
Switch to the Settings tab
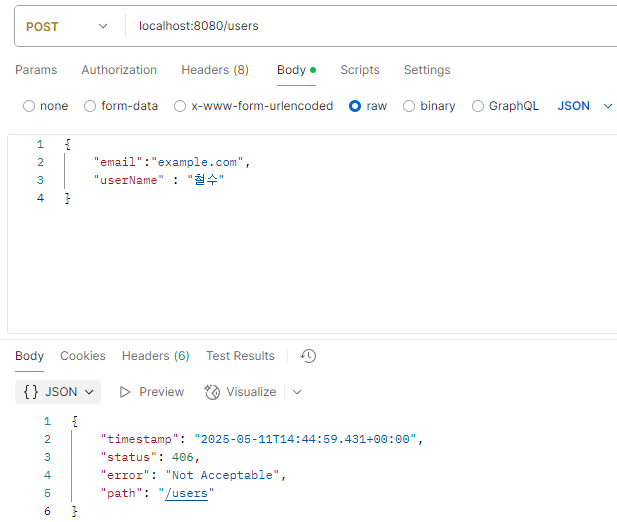[427, 70]
